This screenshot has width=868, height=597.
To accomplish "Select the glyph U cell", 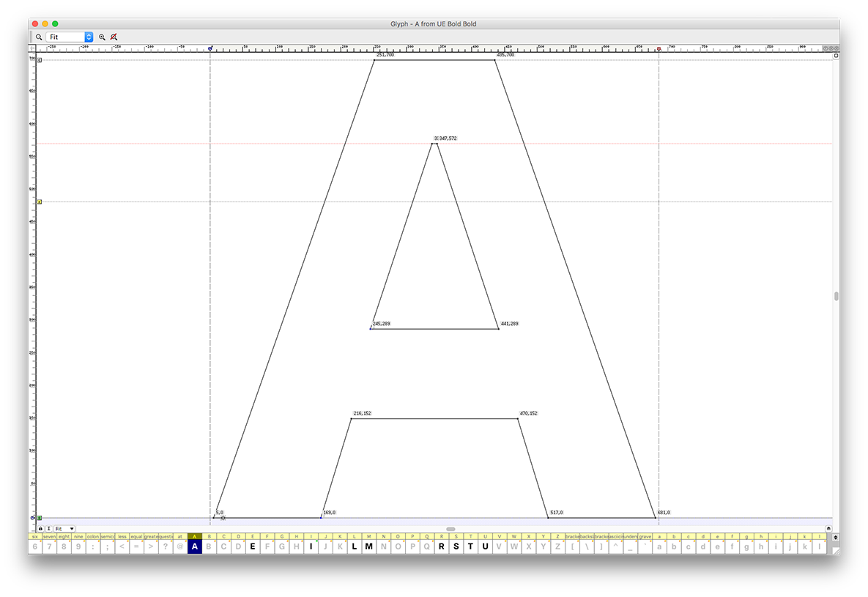I will point(484,546).
